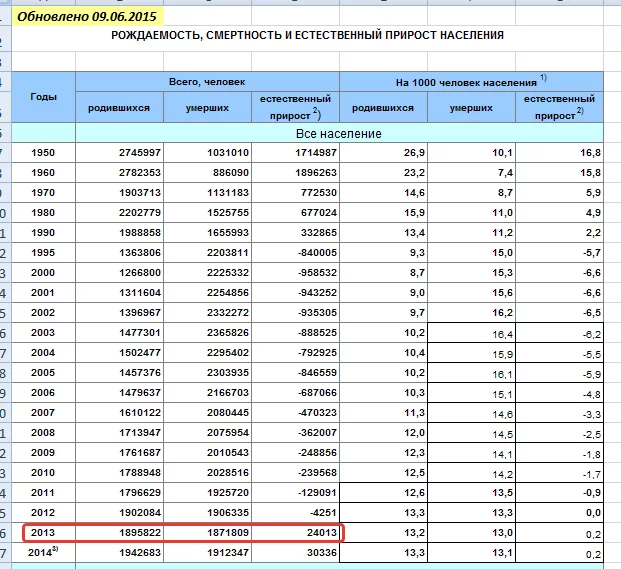
Task: Click the year 2014 cell
Action: click(x=43, y=553)
